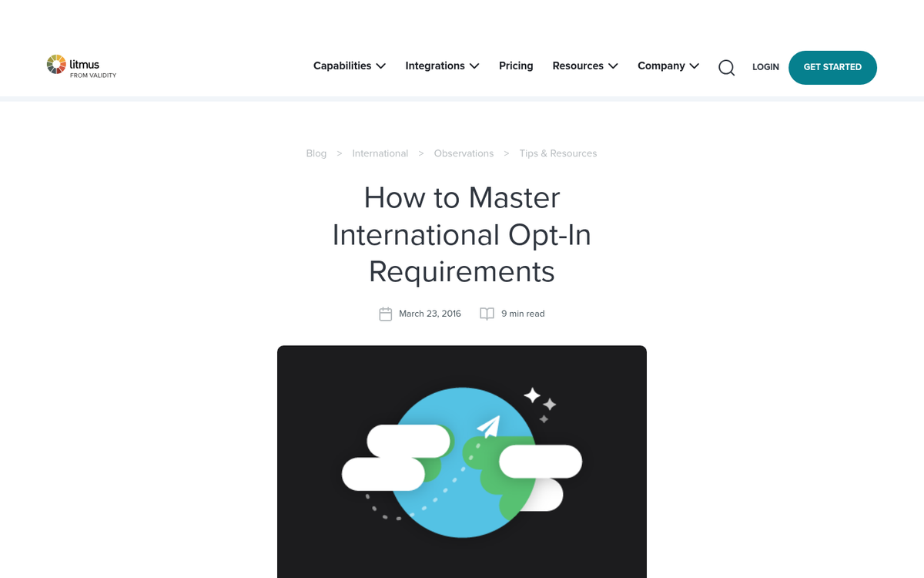Go to the Pricing menu item
924x578 pixels.
pos(516,66)
